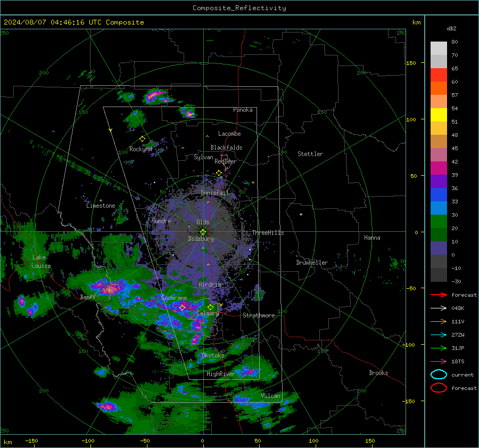Click the ThreeHills label

coord(268,233)
